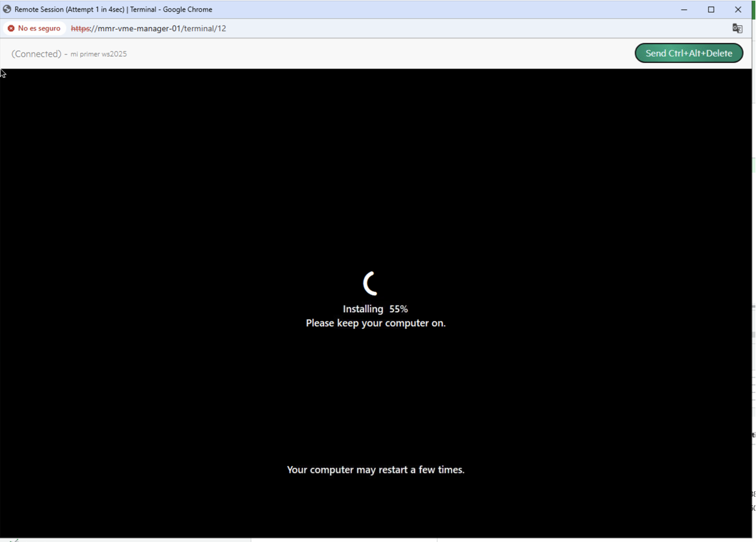756x542 pixels.
Task: Click the restart warning text near the bottom
Action: (375, 469)
